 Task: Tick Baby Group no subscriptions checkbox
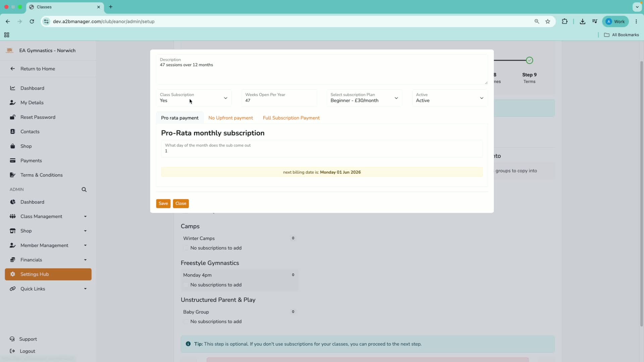186,322
